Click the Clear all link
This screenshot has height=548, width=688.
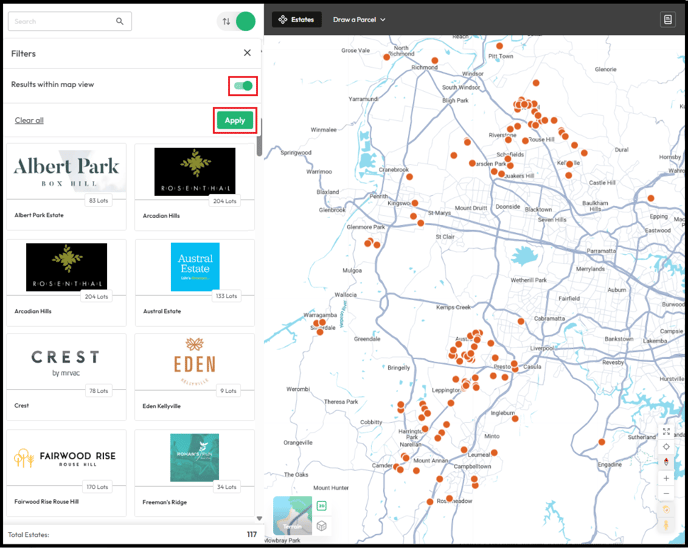click(29, 120)
